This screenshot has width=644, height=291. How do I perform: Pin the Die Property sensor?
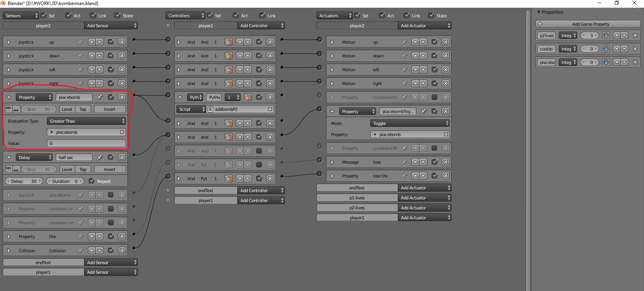pyautogui.click(x=80, y=237)
